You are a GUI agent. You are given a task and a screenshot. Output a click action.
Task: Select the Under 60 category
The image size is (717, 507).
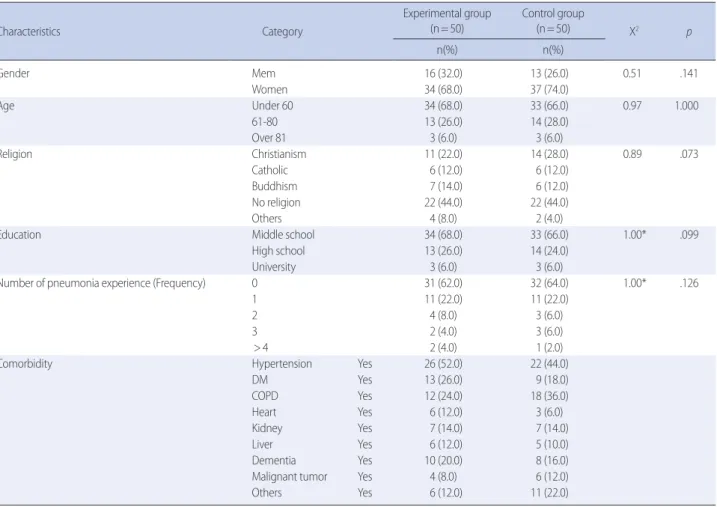pos(272,106)
